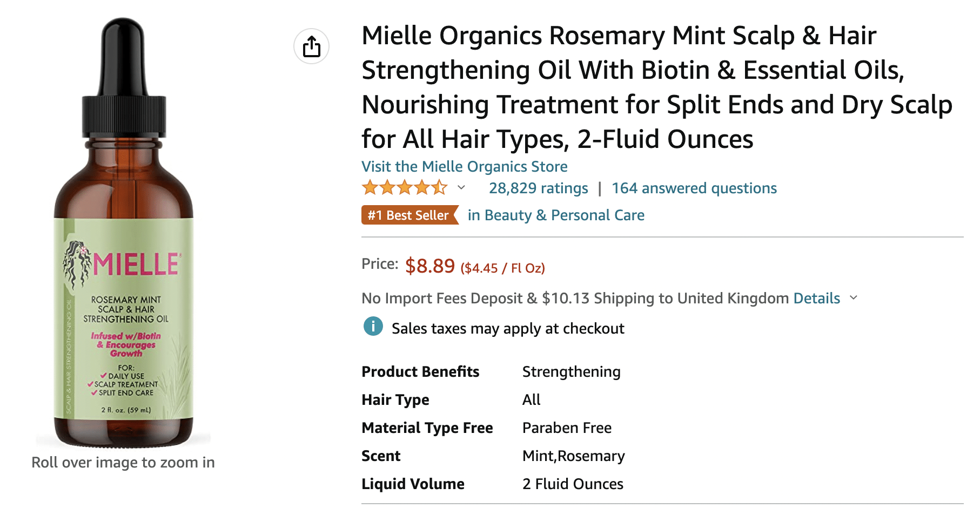
Task: View 164 answered questions
Action: 694,188
